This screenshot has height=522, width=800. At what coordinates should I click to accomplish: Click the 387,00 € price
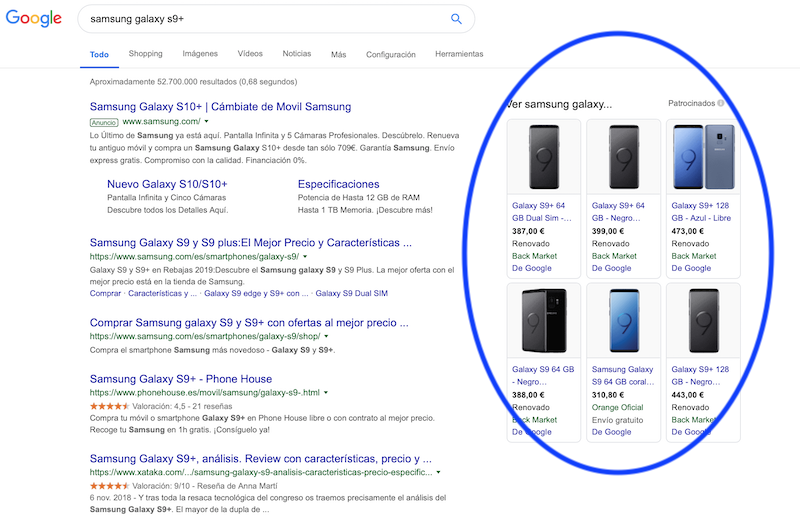point(528,231)
